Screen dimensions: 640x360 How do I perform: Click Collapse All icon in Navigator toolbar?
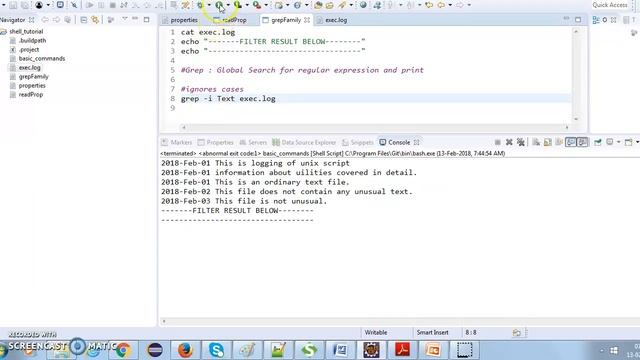pyautogui.click(x=84, y=20)
